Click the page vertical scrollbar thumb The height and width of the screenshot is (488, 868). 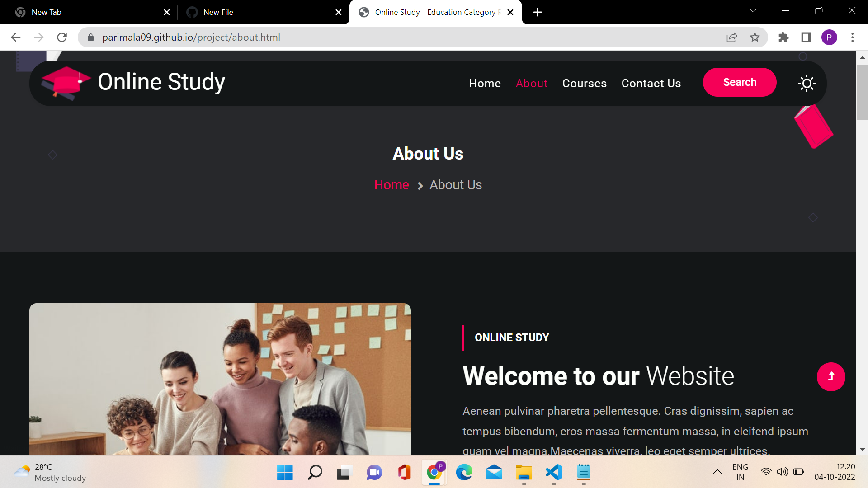862,93
